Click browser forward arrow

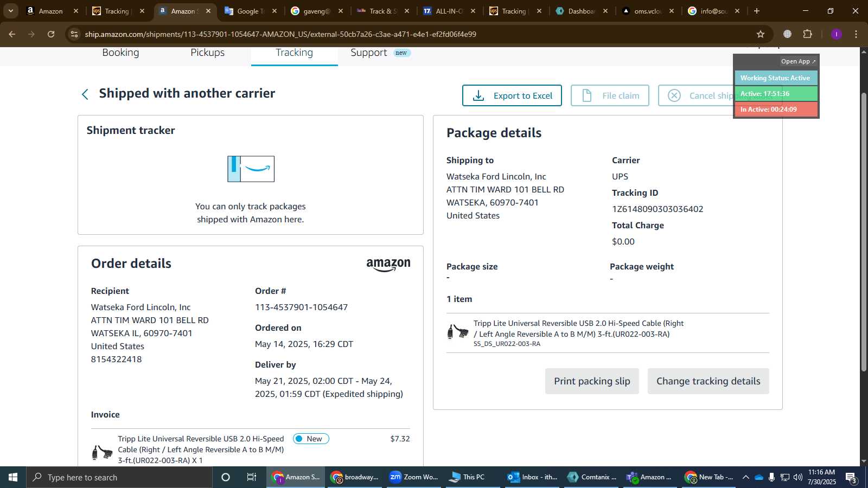pos(31,34)
